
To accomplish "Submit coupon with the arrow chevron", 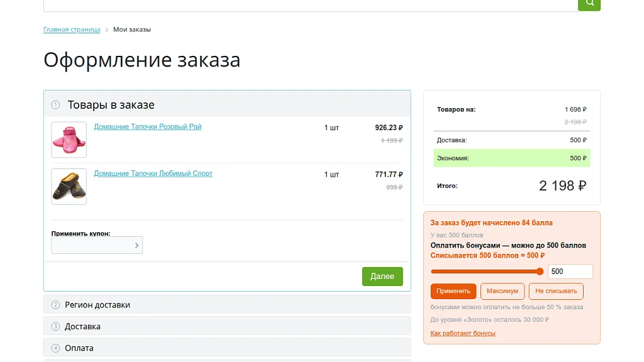I will coord(136,246).
